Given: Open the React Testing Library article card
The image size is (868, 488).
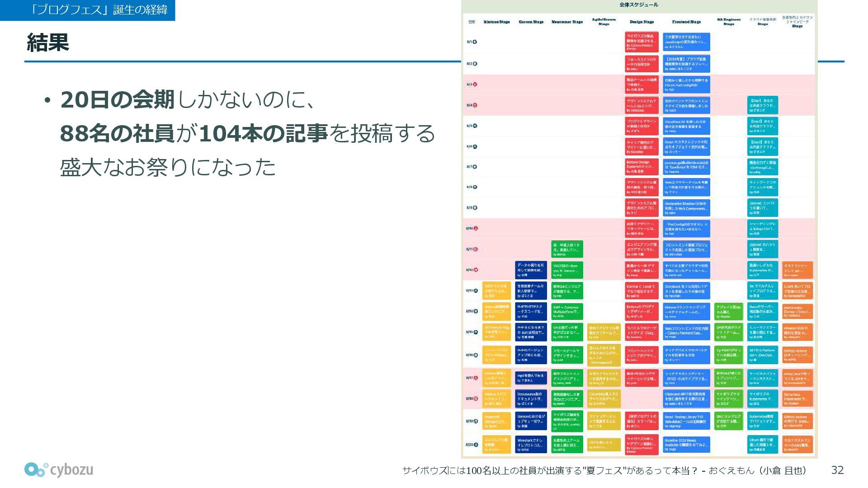Looking at the screenshot, I should (x=686, y=421).
